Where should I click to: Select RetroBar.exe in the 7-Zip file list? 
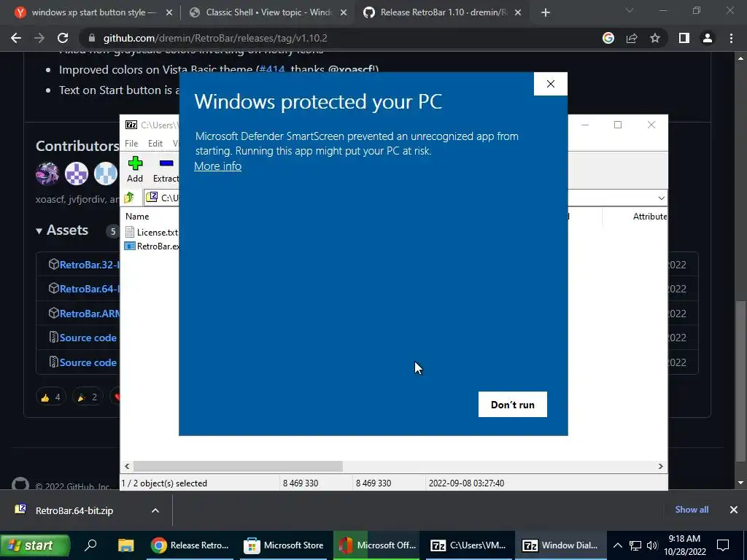point(152,246)
